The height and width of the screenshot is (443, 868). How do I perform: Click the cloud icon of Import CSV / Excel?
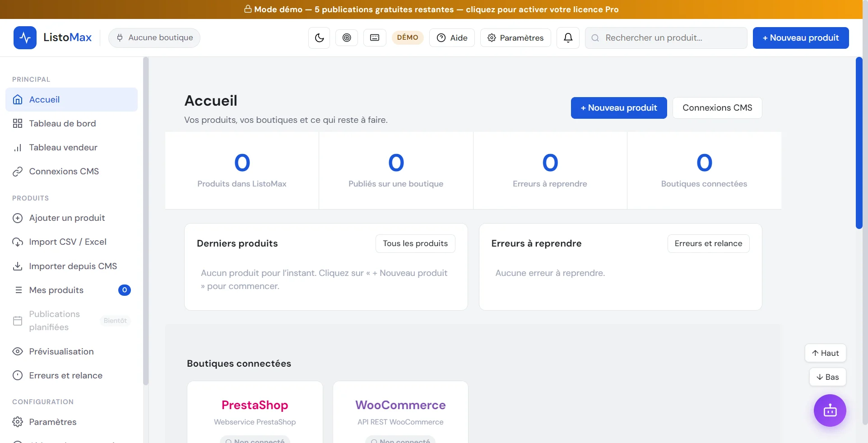[x=18, y=242]
